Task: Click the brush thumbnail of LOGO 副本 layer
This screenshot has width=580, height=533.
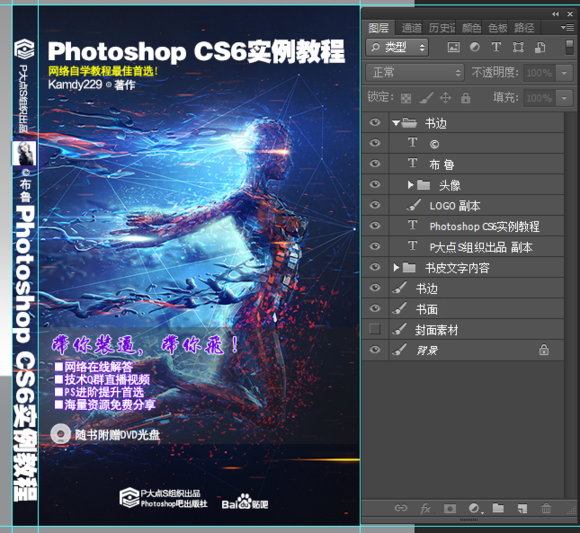Action: coord(414,205)
